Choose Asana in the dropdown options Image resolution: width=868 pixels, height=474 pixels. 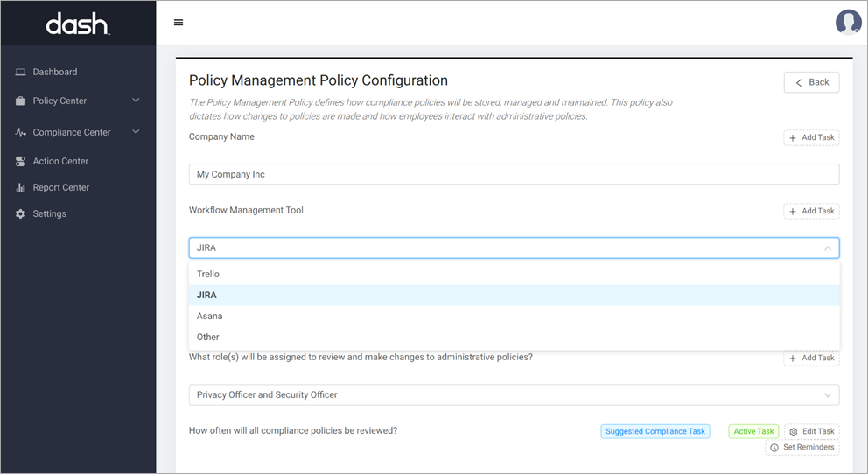pos(210,316)
